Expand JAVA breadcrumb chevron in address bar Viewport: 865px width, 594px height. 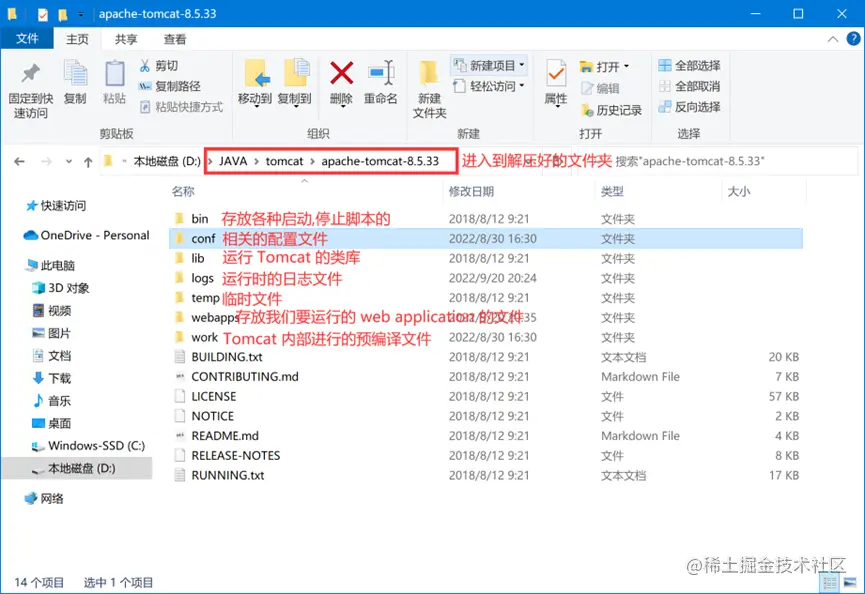click(x=256, y=161)
